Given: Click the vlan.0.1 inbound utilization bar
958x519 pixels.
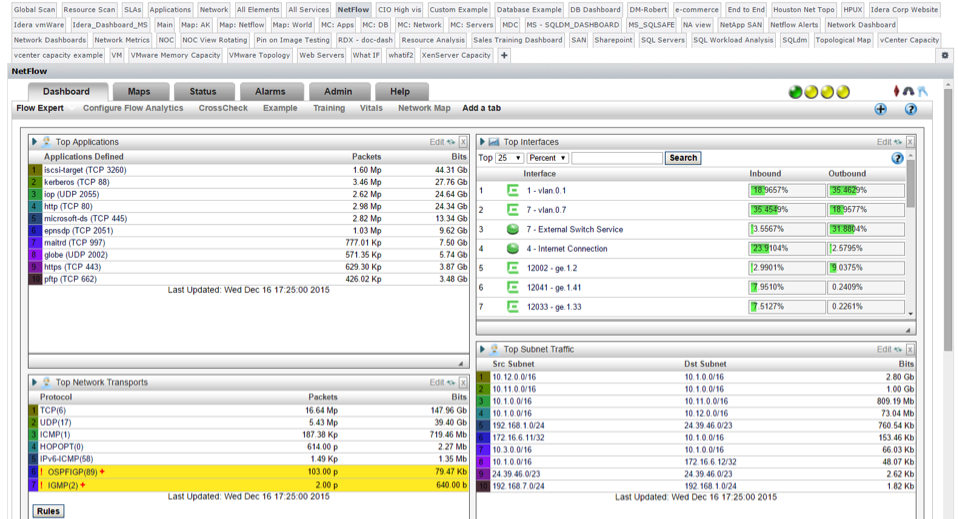Looking at the screenshot, I should coord(787,191).
